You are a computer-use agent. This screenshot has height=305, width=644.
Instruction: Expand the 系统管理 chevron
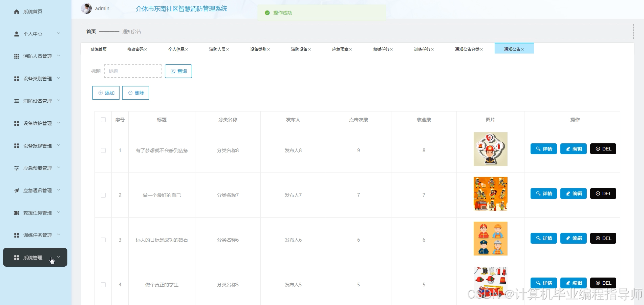click(59, 257)
